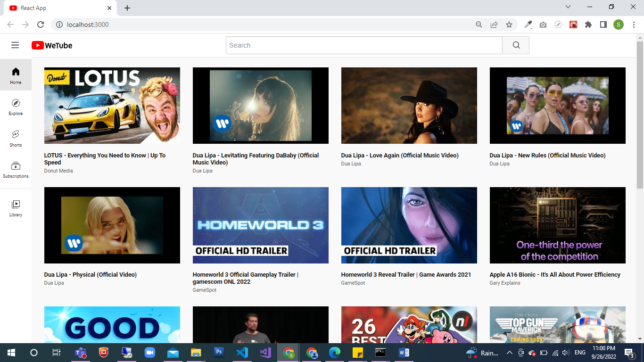
Task: Open Chrome's three-dot menu
Action: [x=634, y=24]
